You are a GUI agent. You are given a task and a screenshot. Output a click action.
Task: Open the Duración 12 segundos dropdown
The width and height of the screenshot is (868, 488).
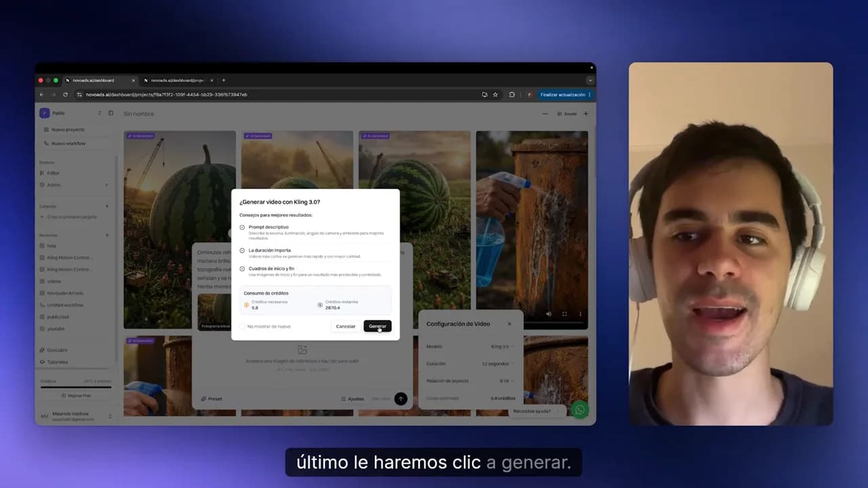(x=497, y=364)
